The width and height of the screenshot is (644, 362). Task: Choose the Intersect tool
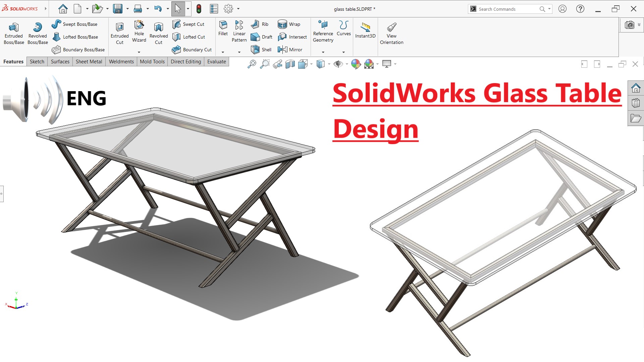click(292, 37)
